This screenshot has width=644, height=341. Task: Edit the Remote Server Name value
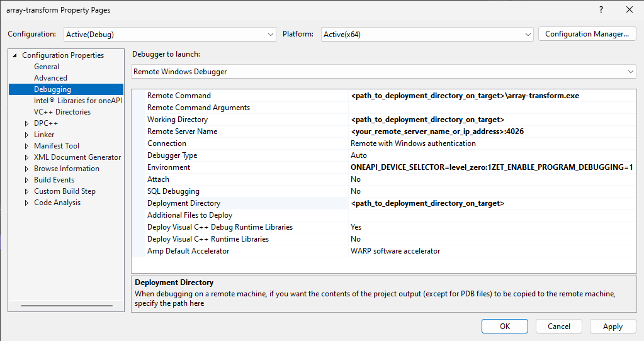[491, 131]
